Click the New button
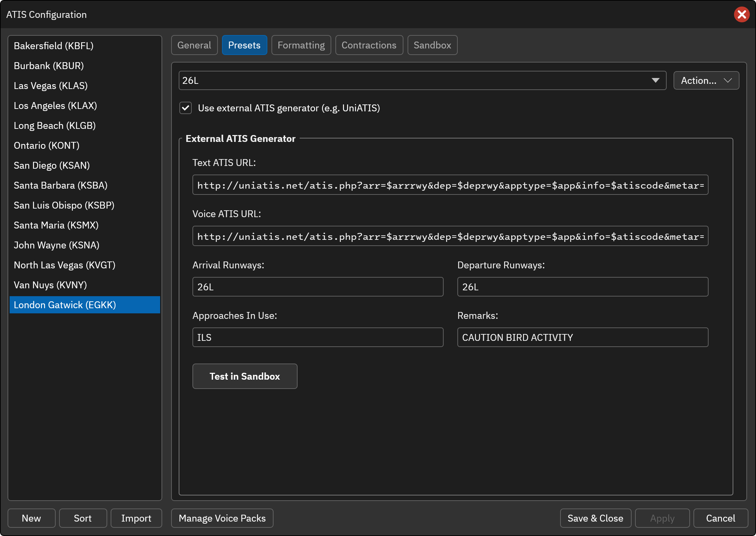 31,518
